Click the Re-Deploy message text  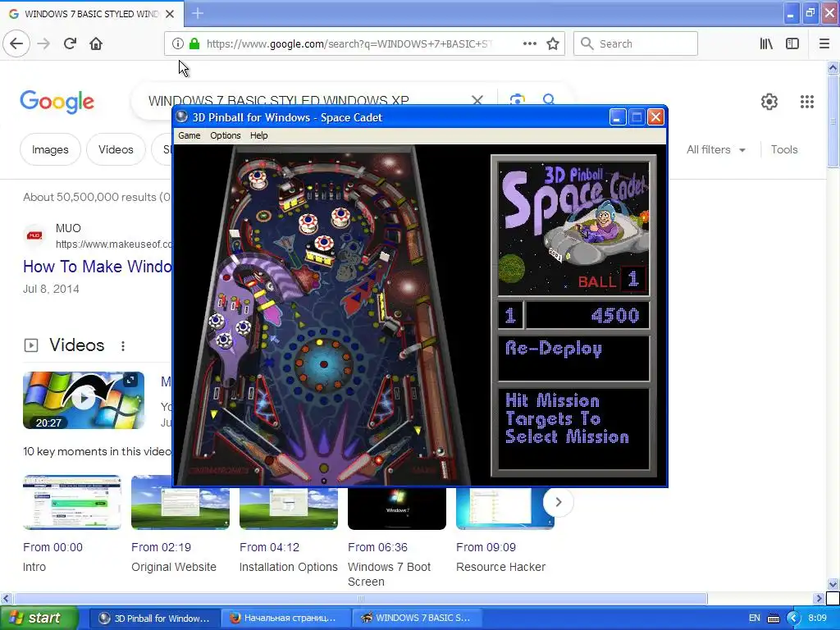[554, 349]
